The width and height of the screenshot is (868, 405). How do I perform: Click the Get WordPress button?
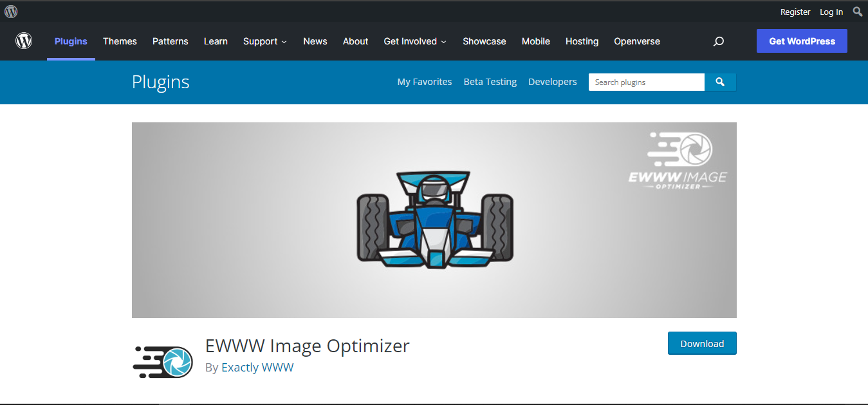point(802,41)
